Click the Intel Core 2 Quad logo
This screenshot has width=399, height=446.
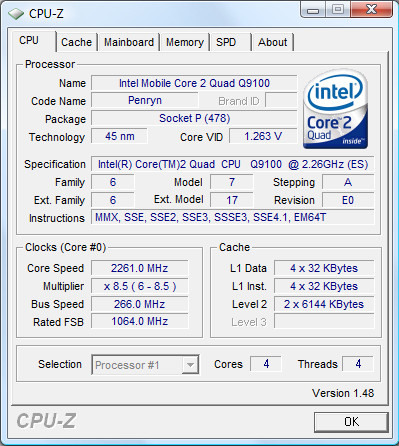336,110
